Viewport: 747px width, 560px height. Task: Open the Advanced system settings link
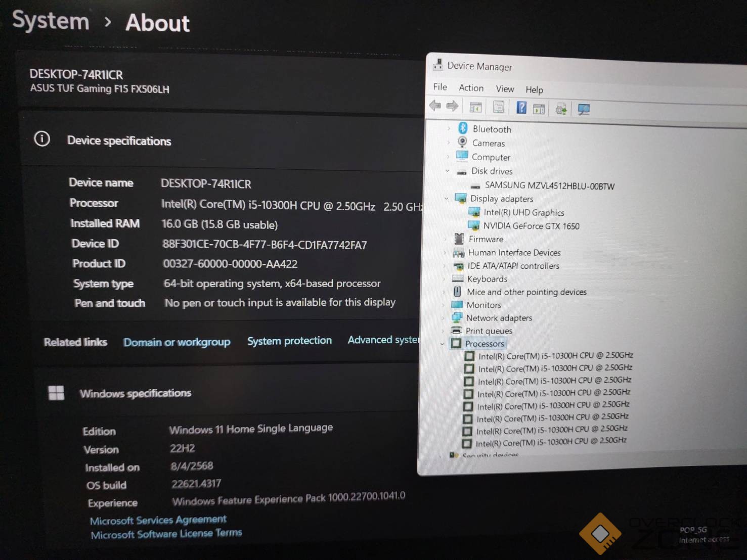(383, 340)
